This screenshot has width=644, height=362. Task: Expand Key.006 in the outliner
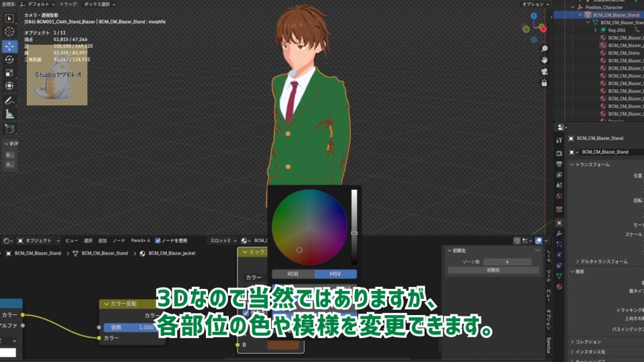[596, 30]
